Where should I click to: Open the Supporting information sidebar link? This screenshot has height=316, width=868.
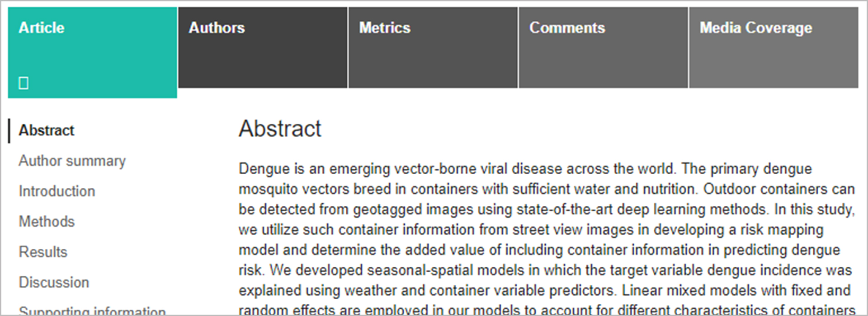pyautogui.click(x=92, y=311)
